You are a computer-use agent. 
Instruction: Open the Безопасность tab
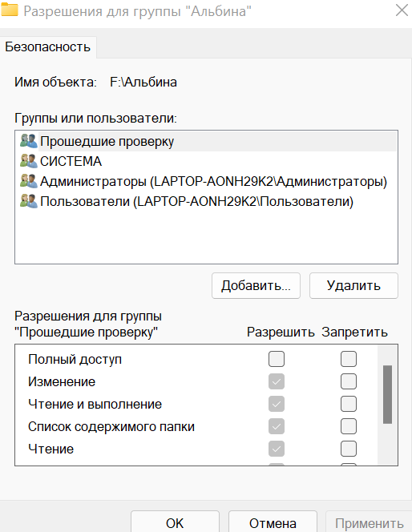click(48, 46)
